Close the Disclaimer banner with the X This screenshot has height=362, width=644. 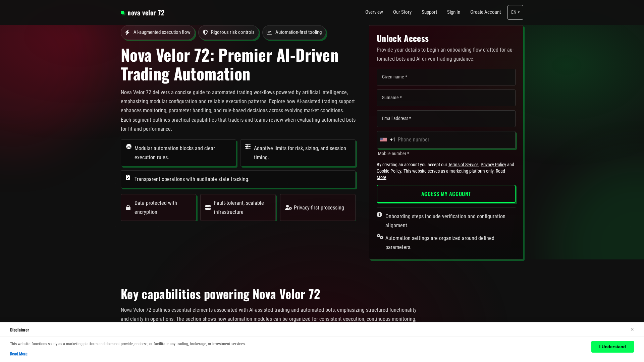pos(632,329)
